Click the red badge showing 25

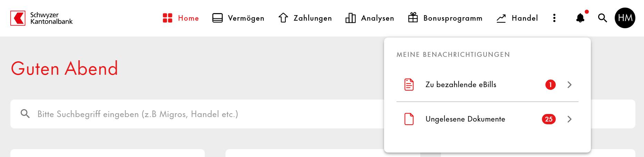click(x=549, y=119)
